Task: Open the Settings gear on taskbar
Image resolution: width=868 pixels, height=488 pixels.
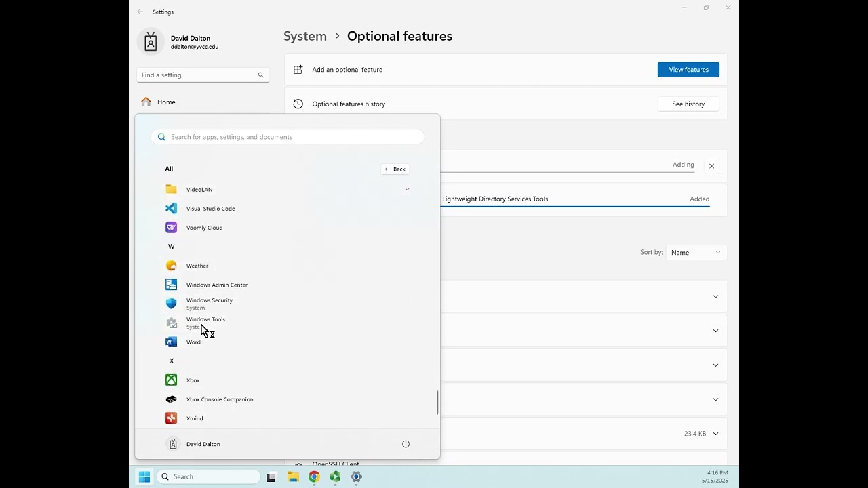Action: tap(356, 476)
